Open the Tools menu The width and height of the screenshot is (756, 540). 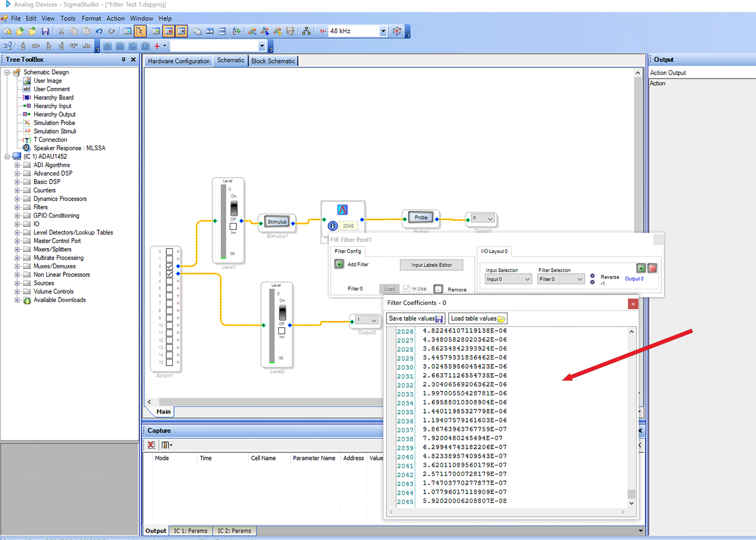click(68, 18)
